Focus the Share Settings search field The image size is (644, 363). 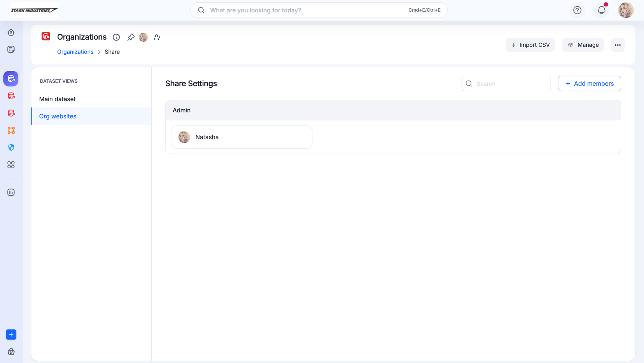pos(506,84)
